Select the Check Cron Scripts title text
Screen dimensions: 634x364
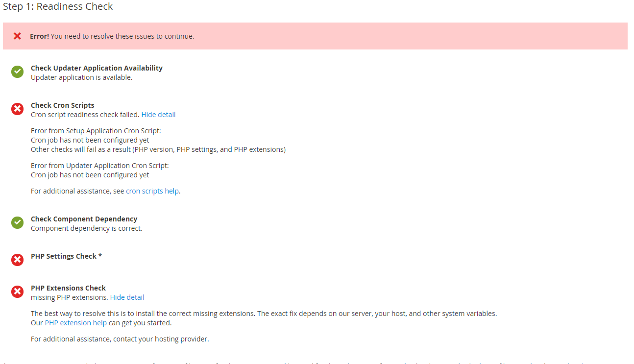click(62, 105)
